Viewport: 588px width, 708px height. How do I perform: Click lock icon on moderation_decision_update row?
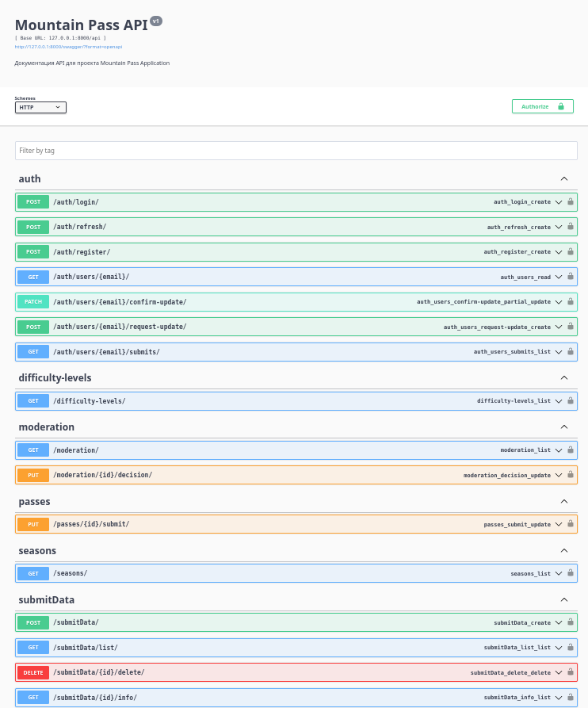571,475
